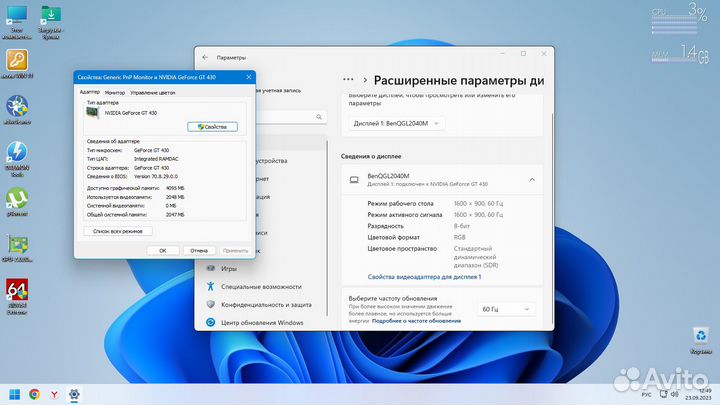Collapse the BenQGL2040M display information section
This screenshot has height=405, width=720.
click(x=532, y=180)
